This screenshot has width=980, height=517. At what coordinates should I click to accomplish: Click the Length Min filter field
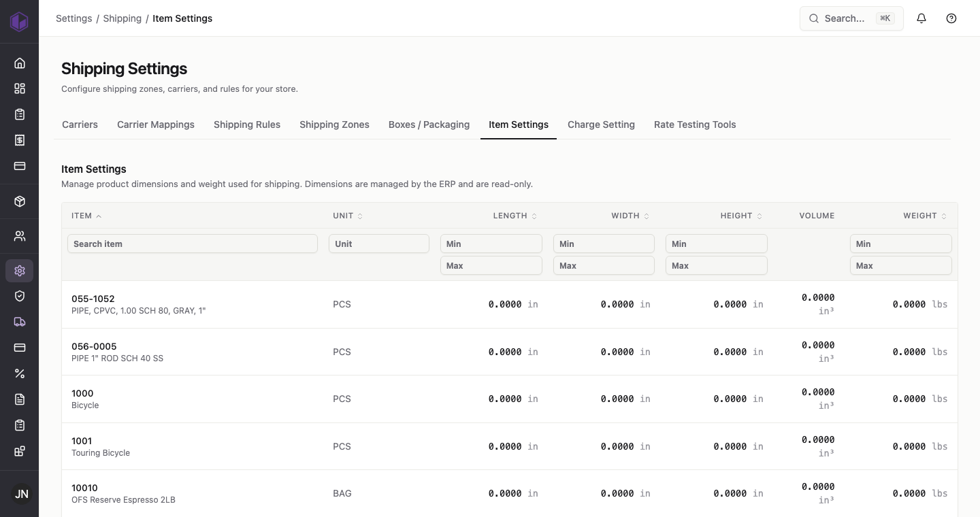click(491, 244)
